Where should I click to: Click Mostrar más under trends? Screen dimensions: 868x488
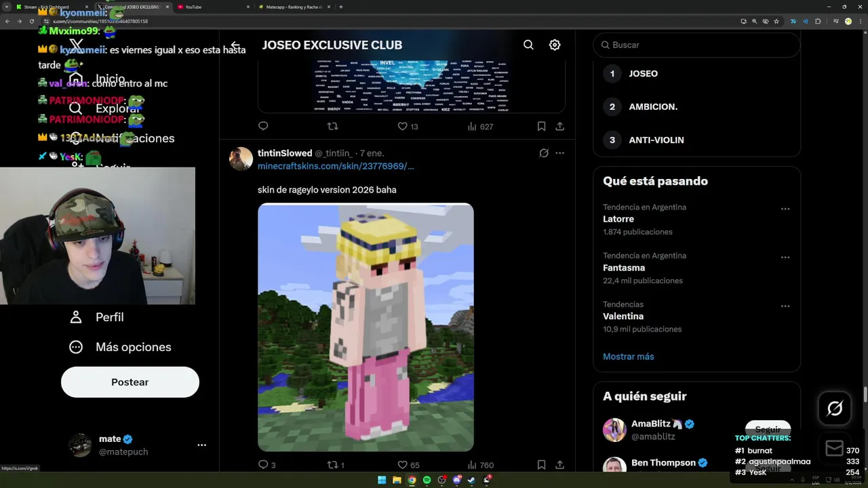click(x=629, y=357)
